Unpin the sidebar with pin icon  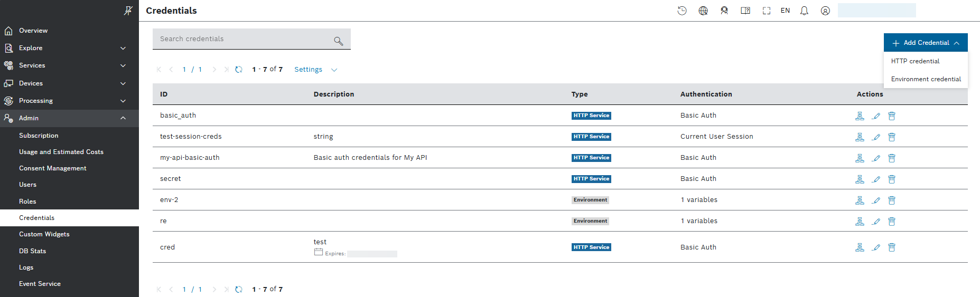(128, 10)
